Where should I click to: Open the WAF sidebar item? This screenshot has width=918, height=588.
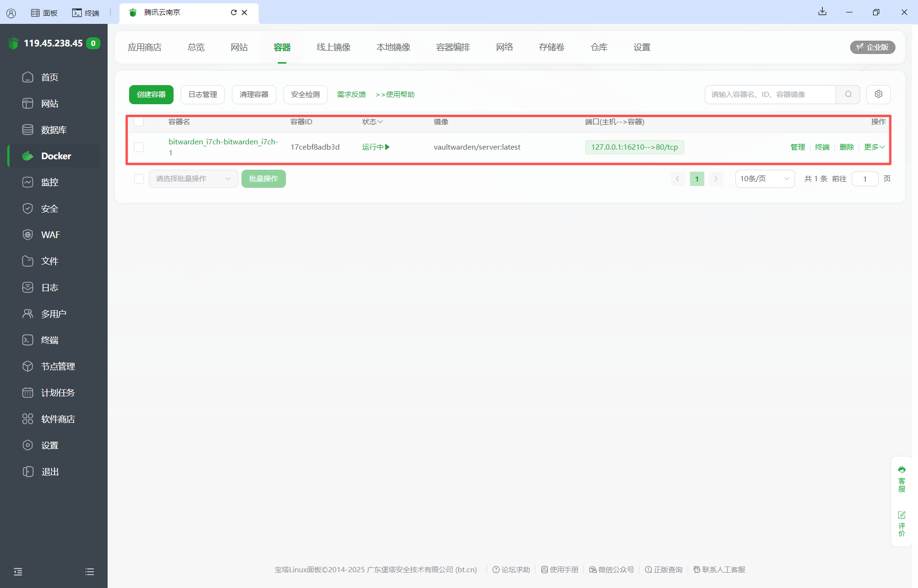point(50,235)
